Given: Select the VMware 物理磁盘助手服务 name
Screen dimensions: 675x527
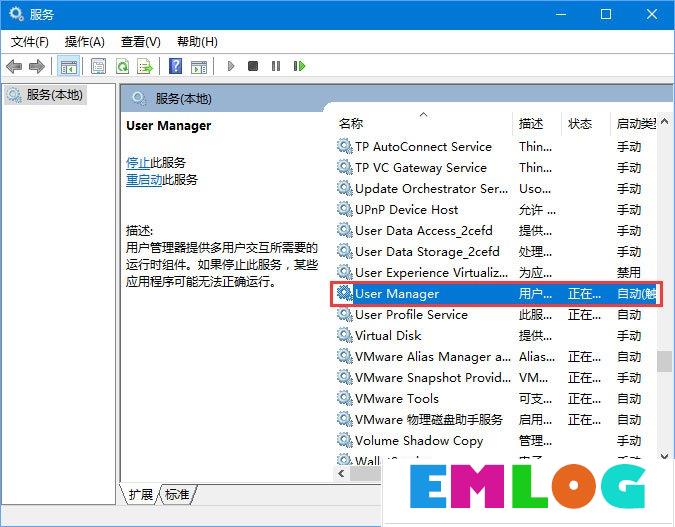Looking at the screenshot, I should point(429,419).
